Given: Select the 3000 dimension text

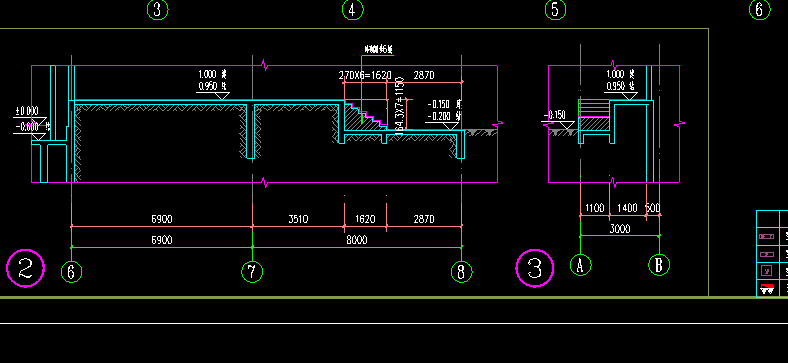Looking at the screenshot, I should [x=620, y=229].
